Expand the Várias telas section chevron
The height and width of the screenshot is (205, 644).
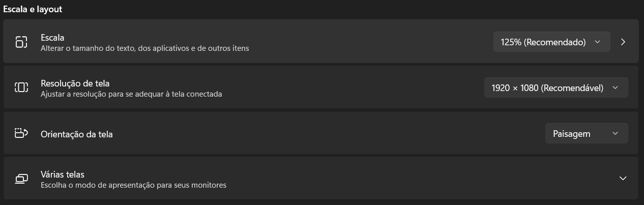click(x=623, y=179)
